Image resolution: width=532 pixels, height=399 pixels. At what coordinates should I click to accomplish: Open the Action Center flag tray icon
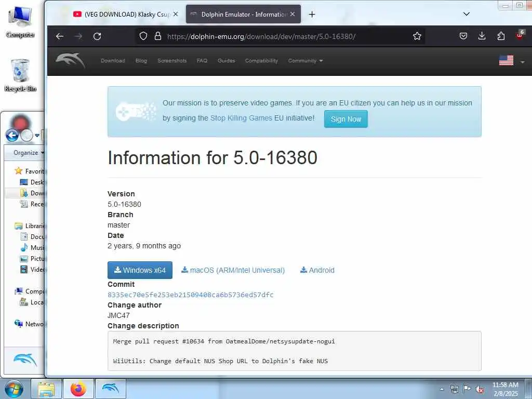[x=467, y=389]
